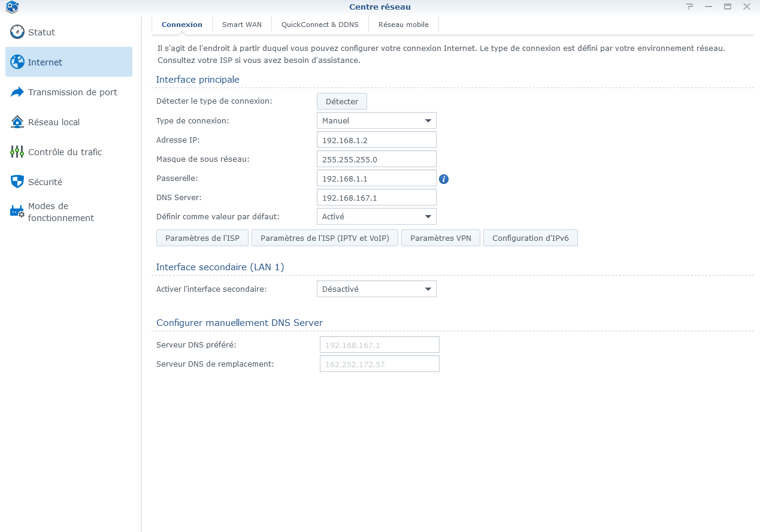The height and width of the screenshot is (532, 760).
Task: Expand the Type de connexion dropdown
Action: point(377,120)
